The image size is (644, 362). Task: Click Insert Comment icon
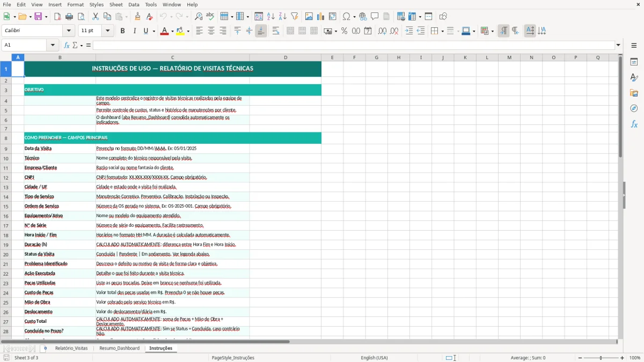point(375,17)
